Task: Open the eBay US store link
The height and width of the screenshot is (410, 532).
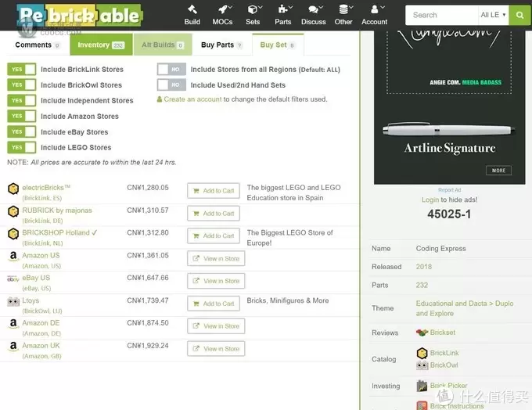Action: pyautogui.click(x=36, y=278)
